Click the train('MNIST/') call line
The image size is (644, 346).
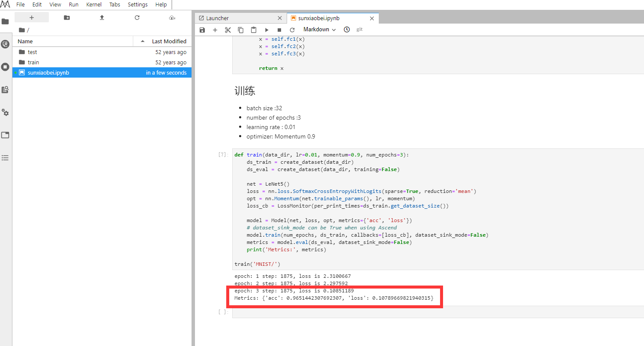pos(258,264)
